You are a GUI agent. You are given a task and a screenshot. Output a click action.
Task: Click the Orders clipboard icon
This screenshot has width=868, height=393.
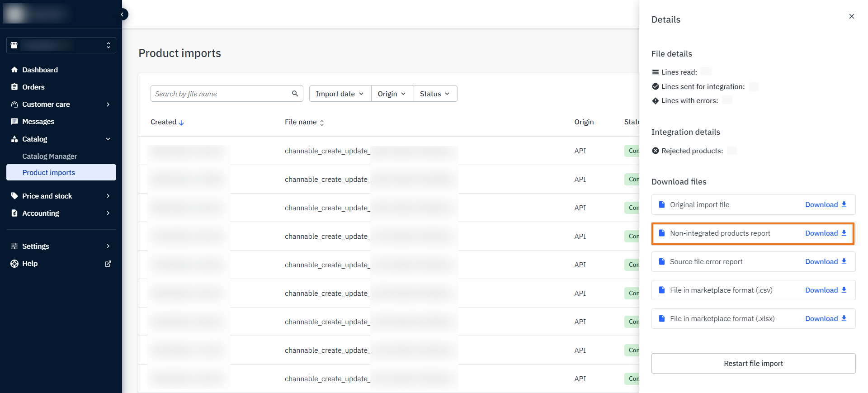click(14, 87)
